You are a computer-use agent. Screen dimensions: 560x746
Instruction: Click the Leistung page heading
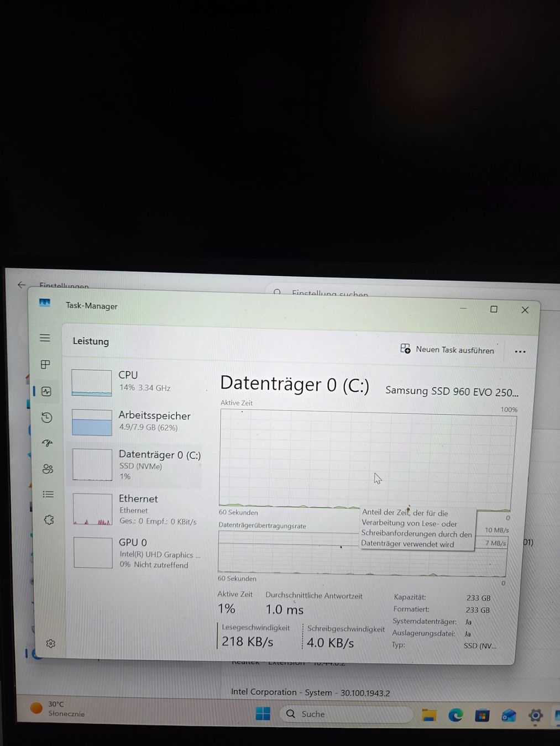91,341
